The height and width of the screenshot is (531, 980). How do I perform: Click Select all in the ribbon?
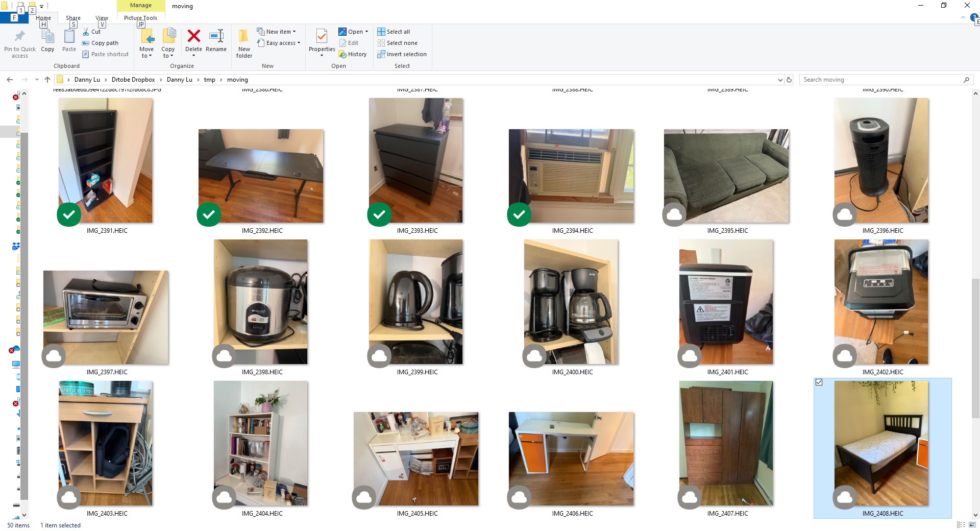pos(394,32)
